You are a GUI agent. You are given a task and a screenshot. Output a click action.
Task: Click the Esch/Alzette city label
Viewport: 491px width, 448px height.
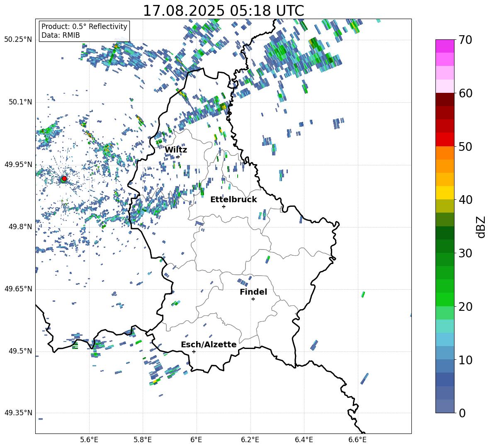(x=209, y=345)
